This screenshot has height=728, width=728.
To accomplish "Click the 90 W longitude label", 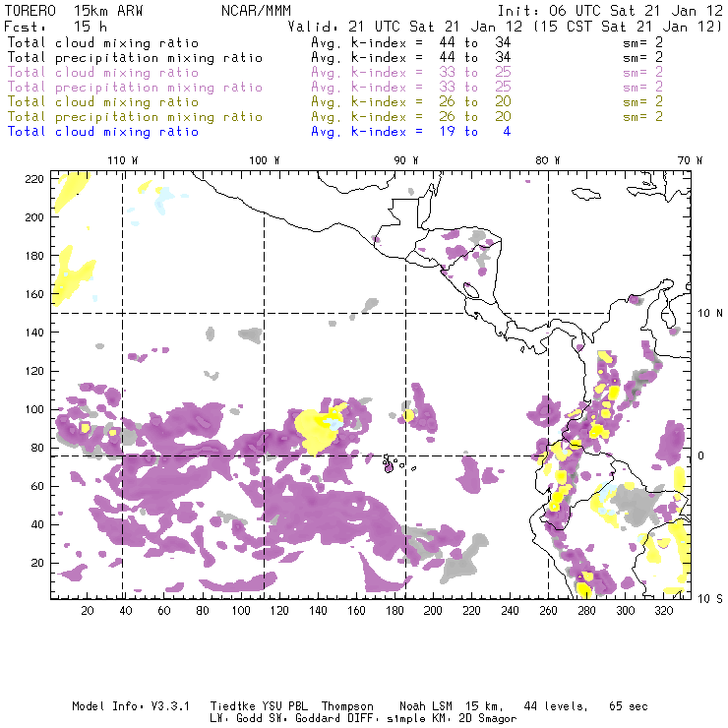I will click(405, 160).
